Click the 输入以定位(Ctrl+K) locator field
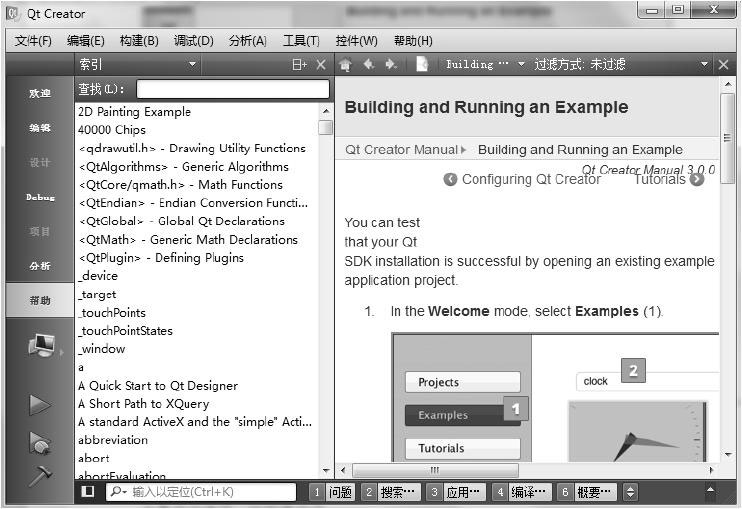 (x=201, y=492)
